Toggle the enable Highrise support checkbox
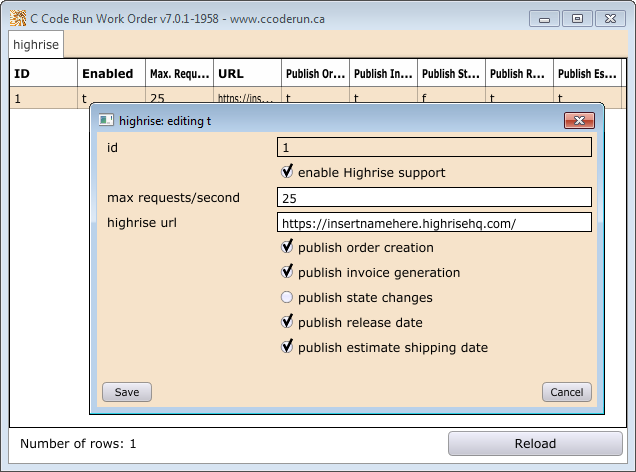636x472 pixels. [x=288, y=172]
